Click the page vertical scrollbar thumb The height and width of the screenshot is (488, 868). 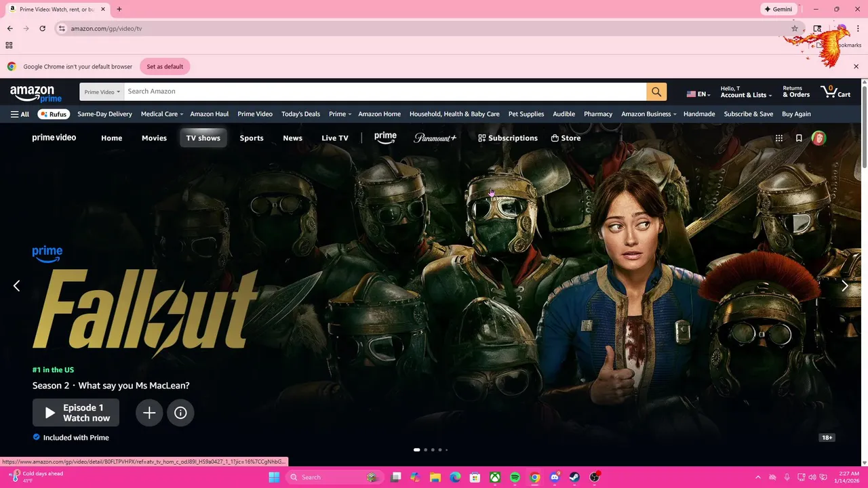[x=864, y=128]
